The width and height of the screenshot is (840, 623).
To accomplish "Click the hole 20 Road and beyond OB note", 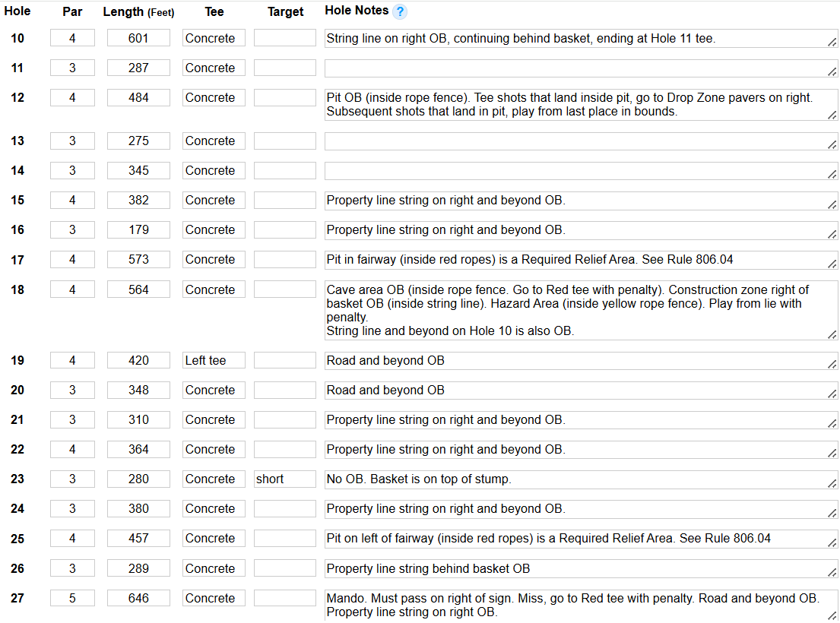I will point(578,390).
